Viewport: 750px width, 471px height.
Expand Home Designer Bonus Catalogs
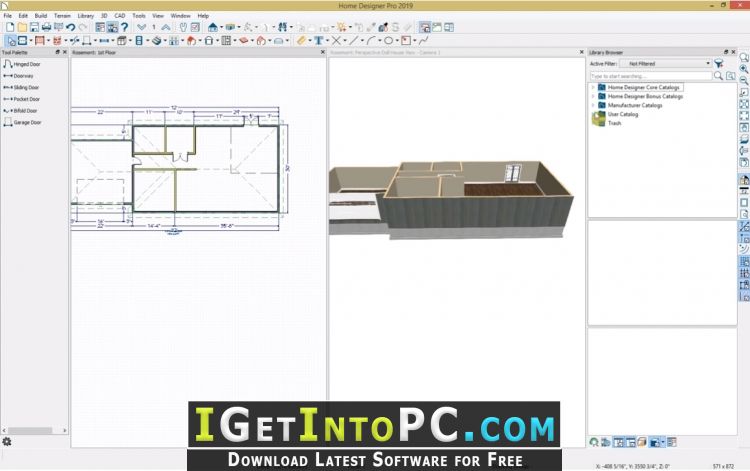[593, 96]
